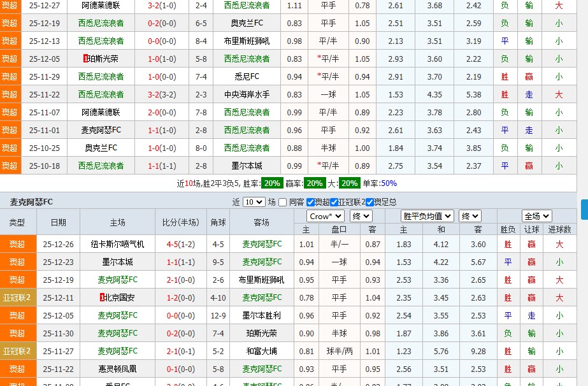Image resolution: width=588 pixels, height=386 pixels.
Task: Click the red badge icon beside 珀斯光荣
Action: [86, 59]
